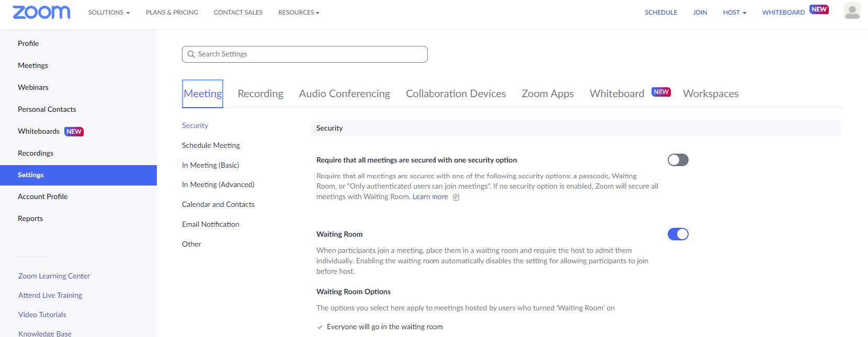Open Profile in the left sidebar

(x=28, y=43)
